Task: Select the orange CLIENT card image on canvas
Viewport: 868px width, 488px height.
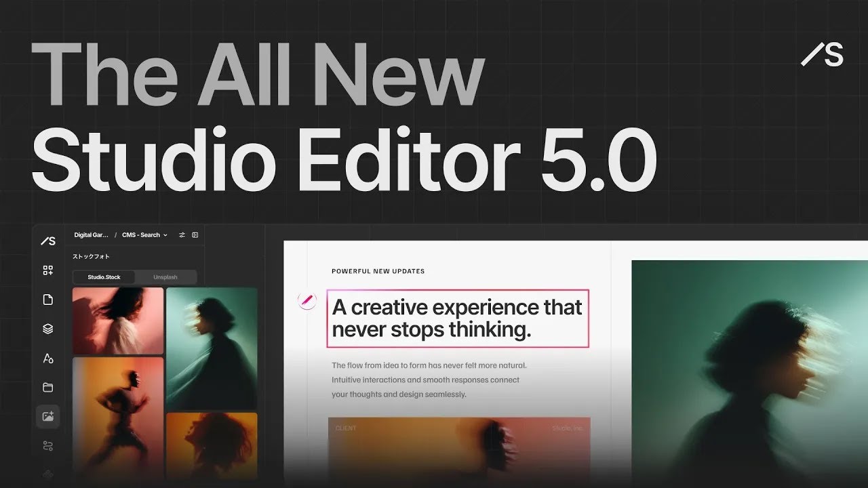Action: click(459, 451)
